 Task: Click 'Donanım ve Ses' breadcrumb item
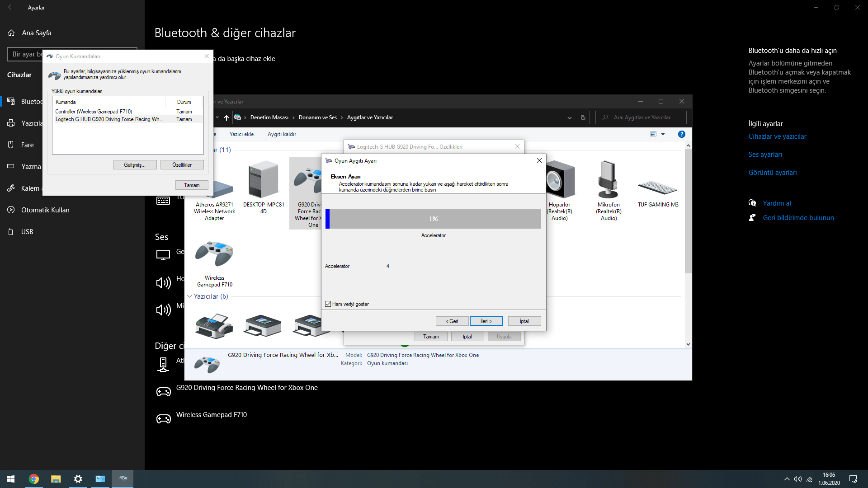[x=318, y=117]
